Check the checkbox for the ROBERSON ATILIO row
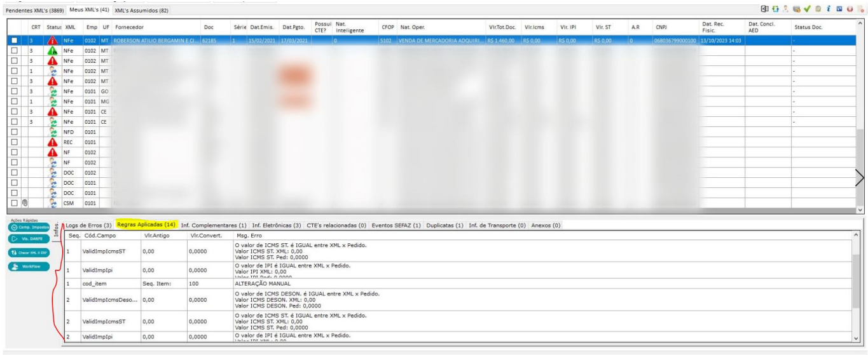868x355 pixels. tap(15, 41)
